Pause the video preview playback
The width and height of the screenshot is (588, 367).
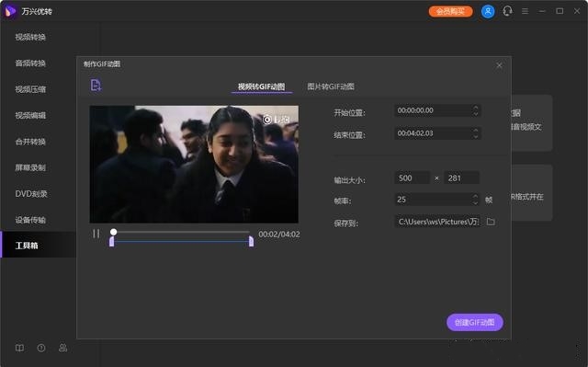(96, 234)
